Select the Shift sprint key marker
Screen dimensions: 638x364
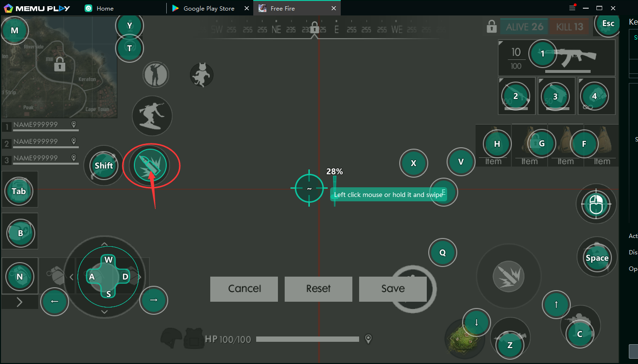(103, 166)
